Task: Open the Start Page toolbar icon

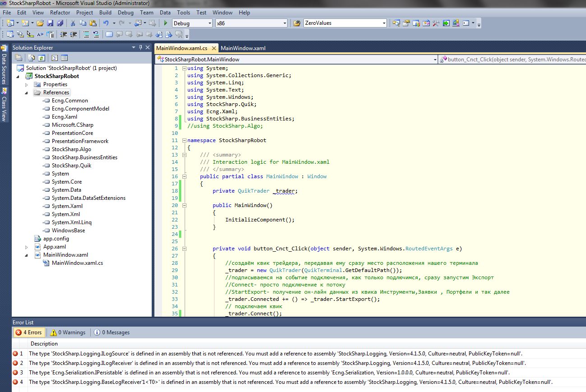Action: tap(446, 23)
